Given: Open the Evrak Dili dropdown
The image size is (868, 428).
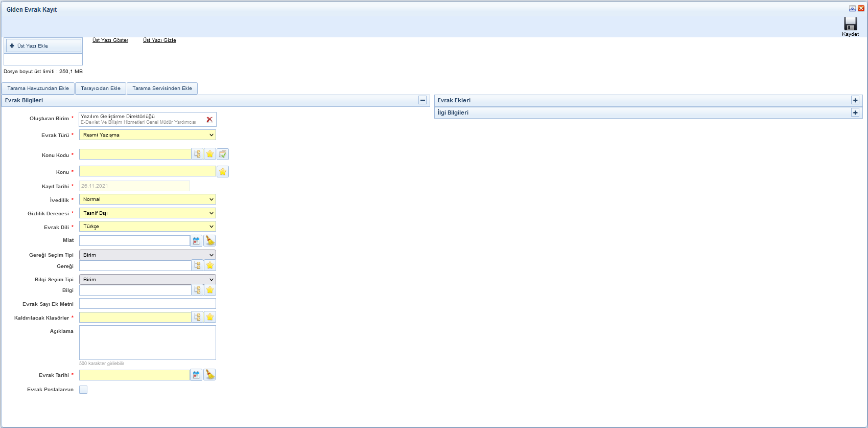Looking at the screenshot, I should 147,227.
